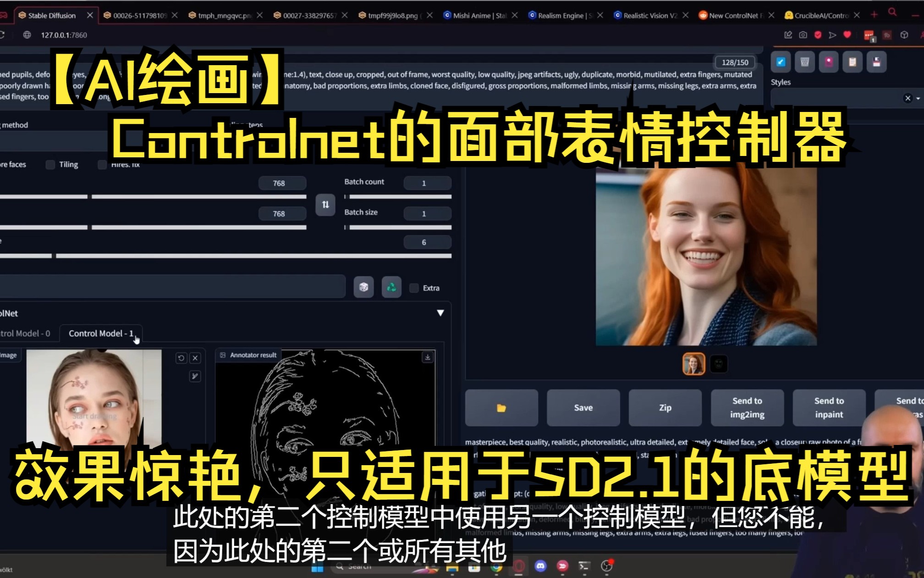Screen dimensions: 924x578
Task: Open extra networks with the pink card icon
Action: [x=829, y=62]
